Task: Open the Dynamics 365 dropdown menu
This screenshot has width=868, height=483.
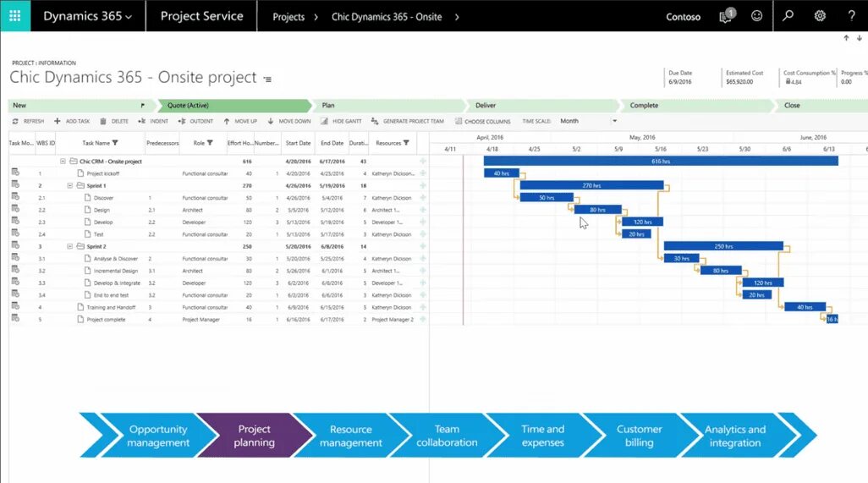Action: click(x=87, y=16)
